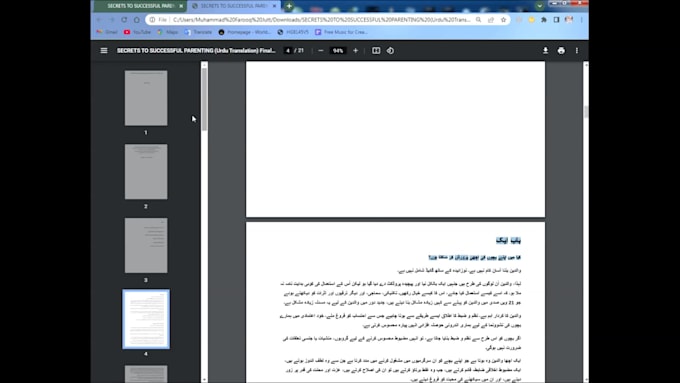Screen dimensions: 680x383
Task: Close the second SECRETS TO SUCCESSFUL tab
Action: tap(275, 6)
